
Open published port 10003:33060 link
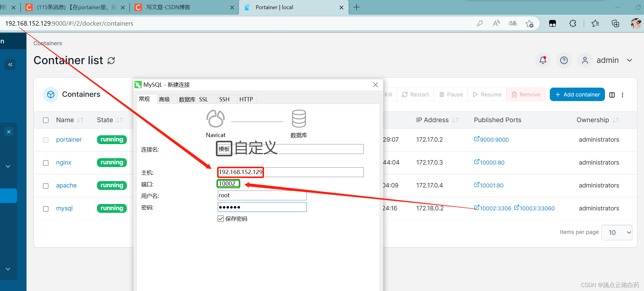(x=534, y=208)
